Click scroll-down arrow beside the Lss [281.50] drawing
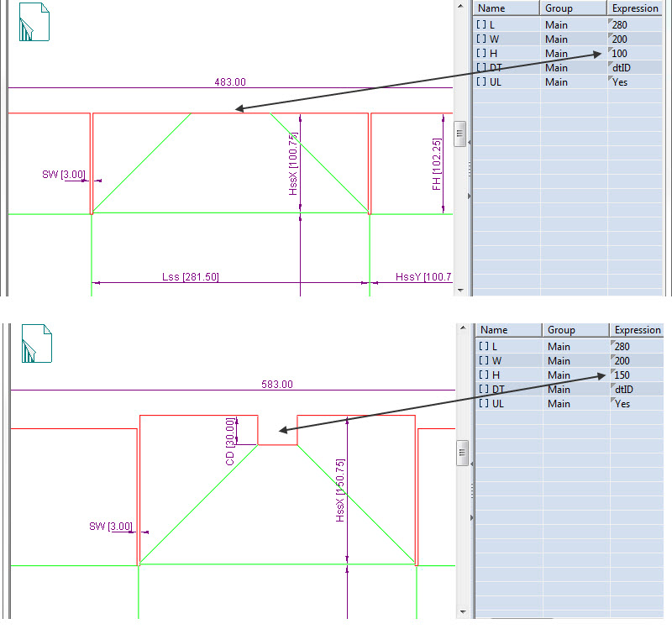 click(459, 289)
